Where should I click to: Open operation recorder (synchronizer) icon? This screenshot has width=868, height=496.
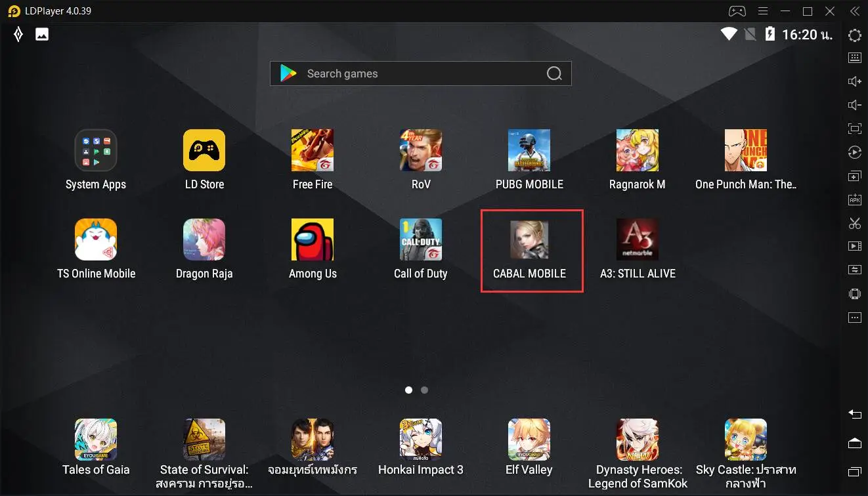(x=855, y=152)
